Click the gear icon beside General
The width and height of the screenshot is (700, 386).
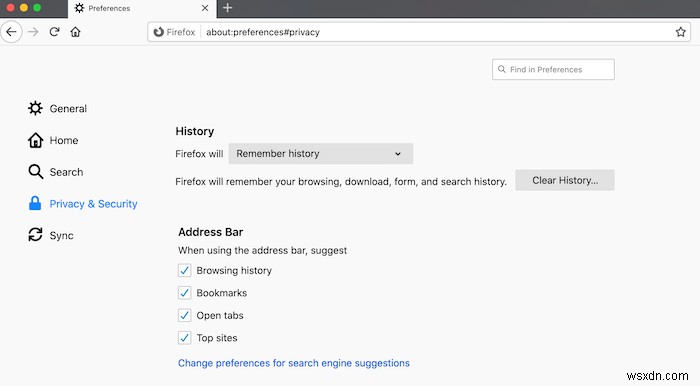point(35,108)
